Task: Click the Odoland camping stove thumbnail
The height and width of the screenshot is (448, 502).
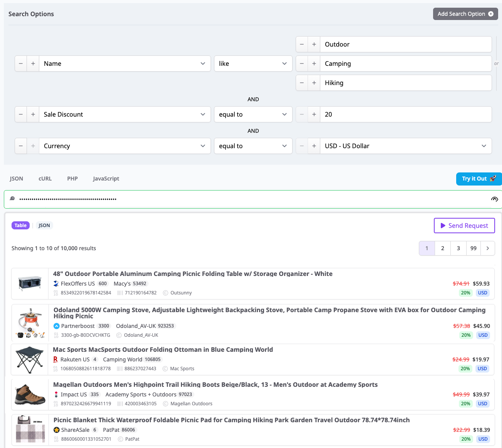Action: pyautogui.click(x=30, y=323)
